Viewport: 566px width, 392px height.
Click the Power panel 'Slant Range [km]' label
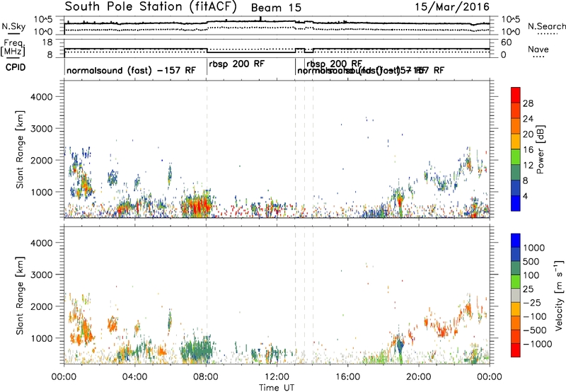(20, 149)
